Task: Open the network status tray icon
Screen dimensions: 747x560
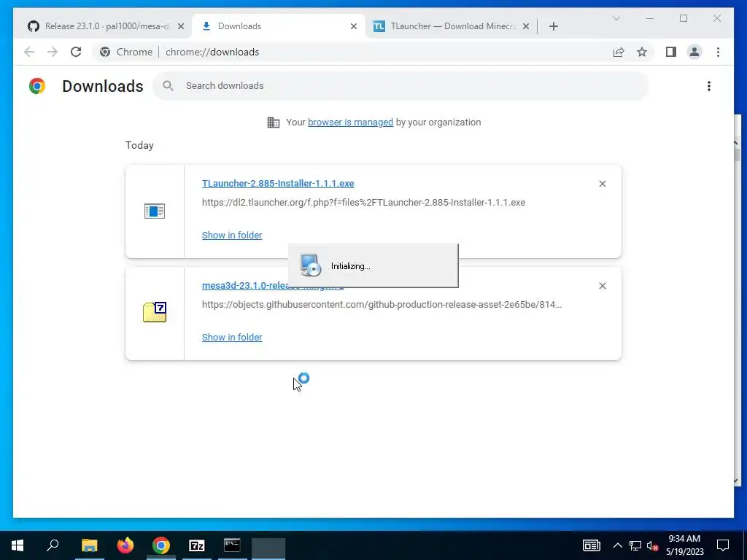Action: coord(635,545)
